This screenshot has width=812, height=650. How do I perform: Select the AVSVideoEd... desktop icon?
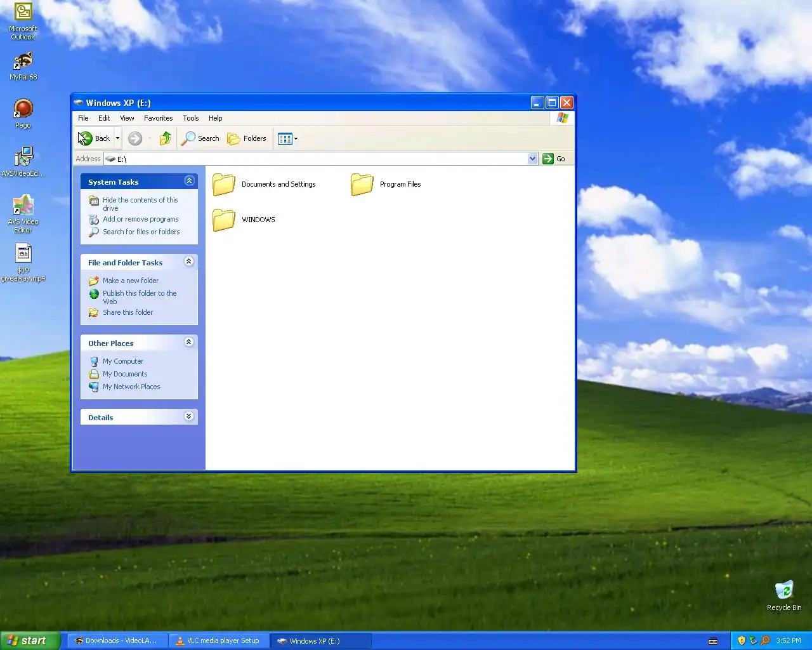[x=23, y=162]
